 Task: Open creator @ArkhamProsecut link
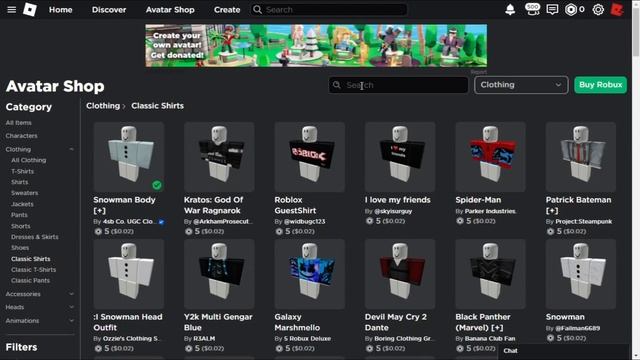point(223,222)
